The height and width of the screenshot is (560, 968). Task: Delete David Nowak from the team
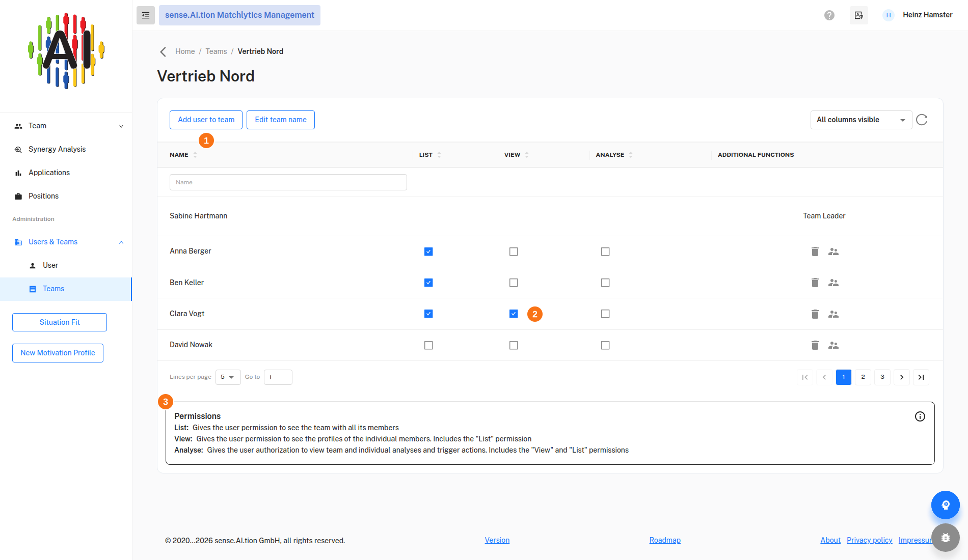[x=815, y=345]
